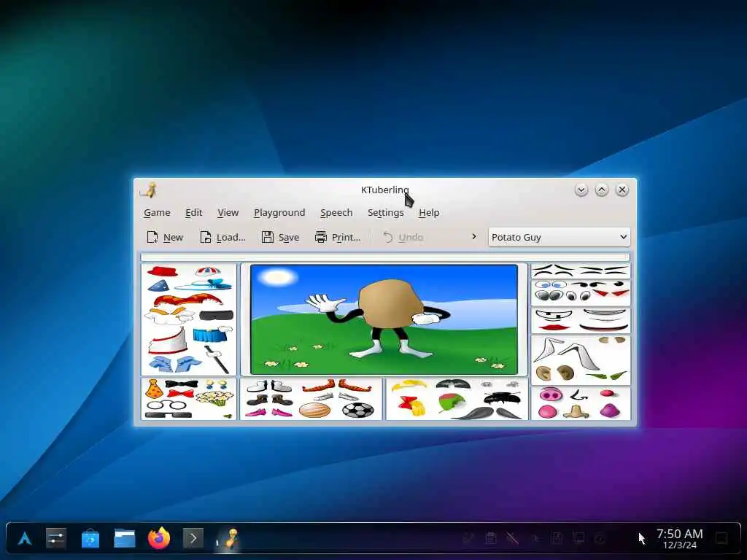Click the KTuberling icon in the title bar

point(149,190)
